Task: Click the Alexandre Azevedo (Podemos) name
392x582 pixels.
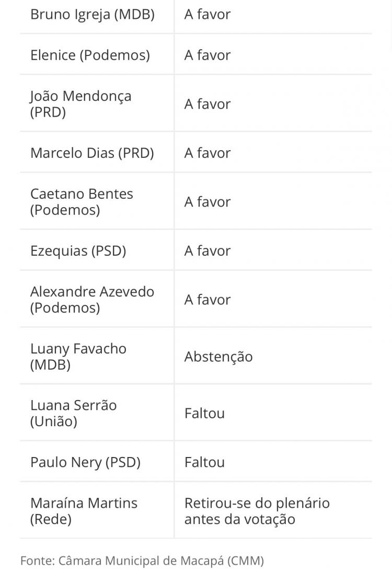Action: tap(92, 300)
